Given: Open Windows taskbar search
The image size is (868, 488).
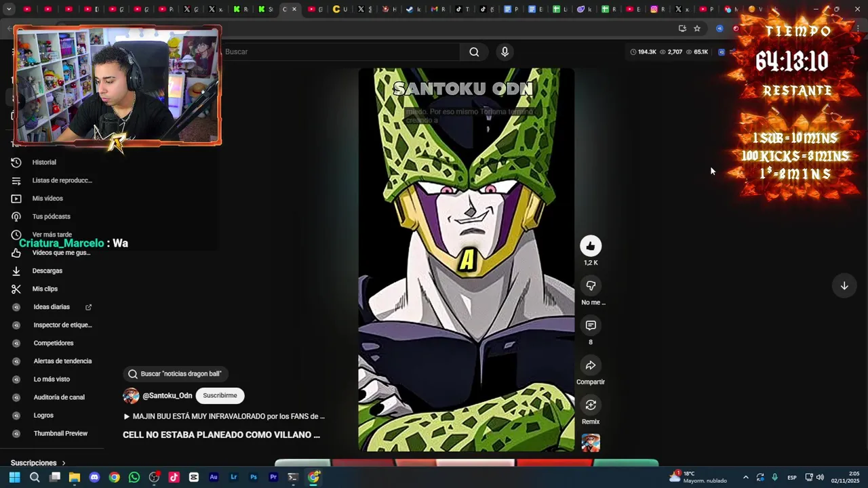Looking at the screenshot, I should pyautogui.click(x=35, y=477).
